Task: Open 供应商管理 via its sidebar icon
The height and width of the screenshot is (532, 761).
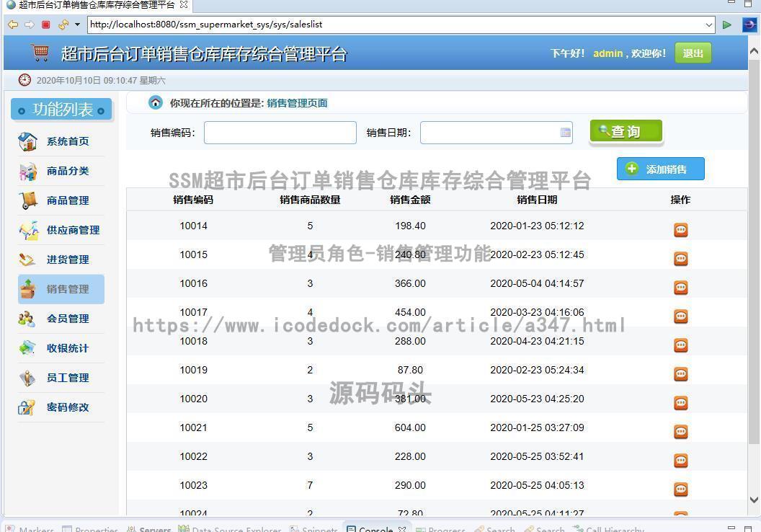Action: [x=27, y=230]
